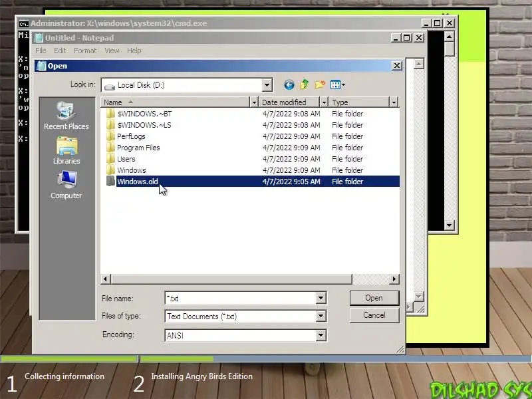Click the cmd.exe title bar icon
The image size is (532, 399).
coord(24,23)
